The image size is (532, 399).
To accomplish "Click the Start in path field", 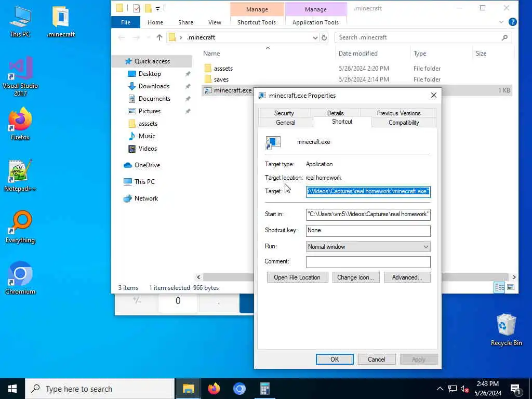I will click(368, 214).
